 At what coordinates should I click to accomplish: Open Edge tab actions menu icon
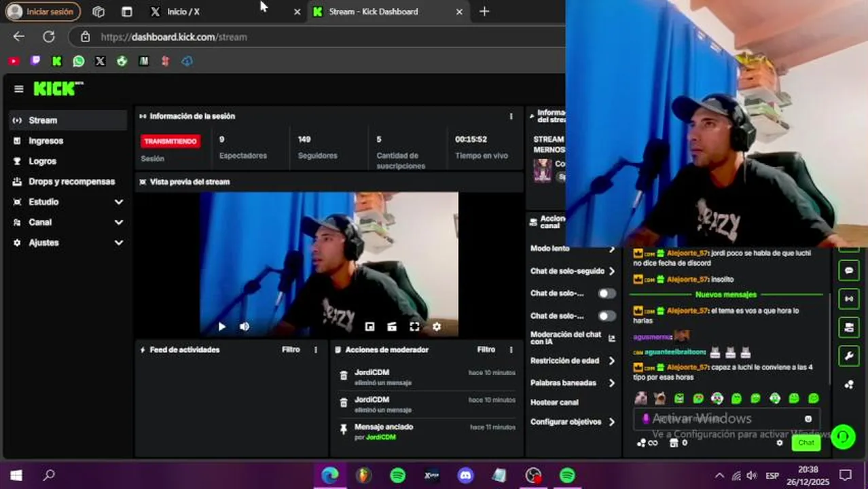pyautogui.click(x=127, y=12)
